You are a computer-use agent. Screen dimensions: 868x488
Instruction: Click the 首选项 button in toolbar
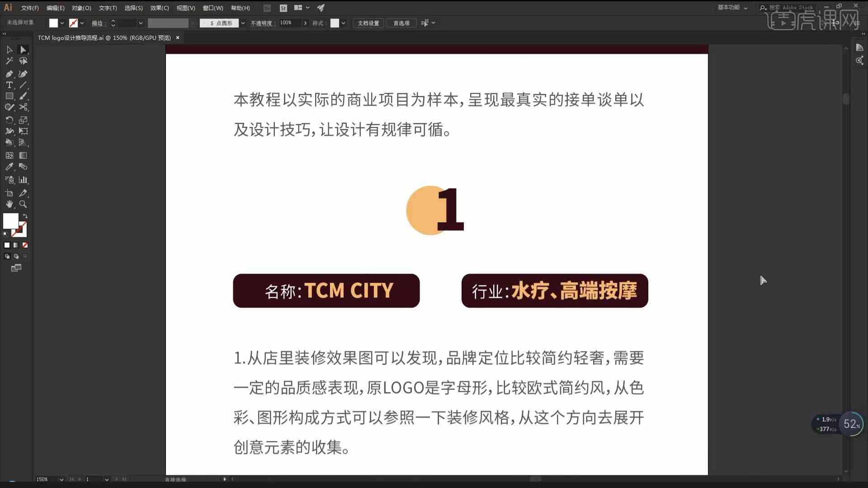point(401,23)
